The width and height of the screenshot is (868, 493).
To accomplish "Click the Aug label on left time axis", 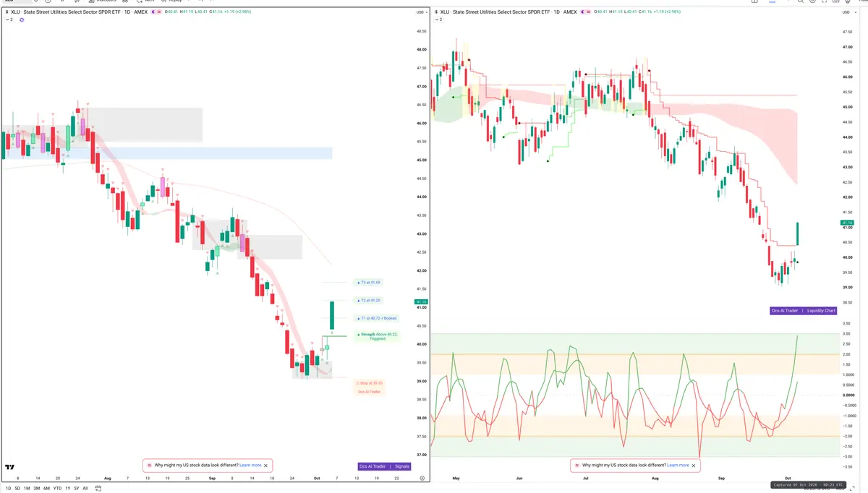I will 107,479.
